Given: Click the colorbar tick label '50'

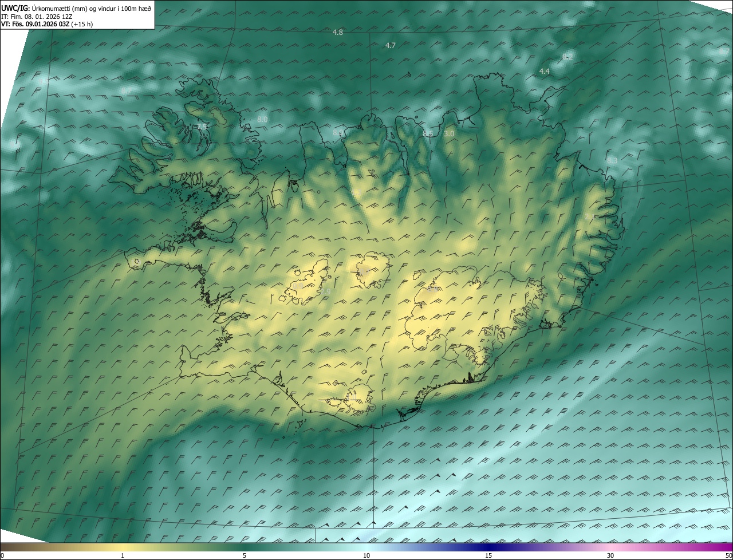Looking at the screenshot, I should point(728,556).
